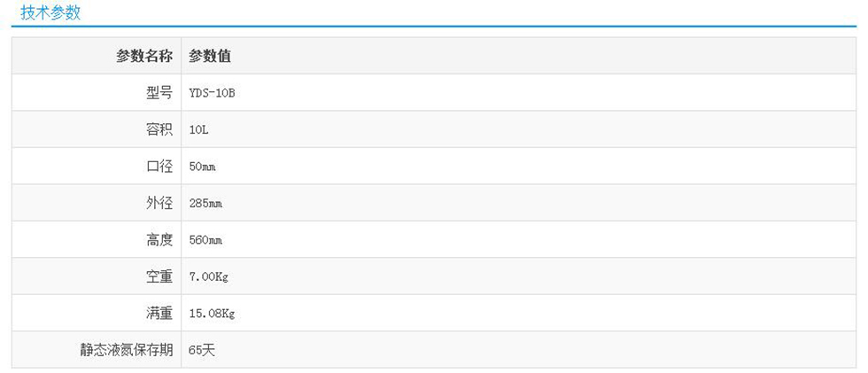Viewport: 868px width, 373px height.
Task: Click the 7.00Kg empty weight value
Action: pos(209,277)
